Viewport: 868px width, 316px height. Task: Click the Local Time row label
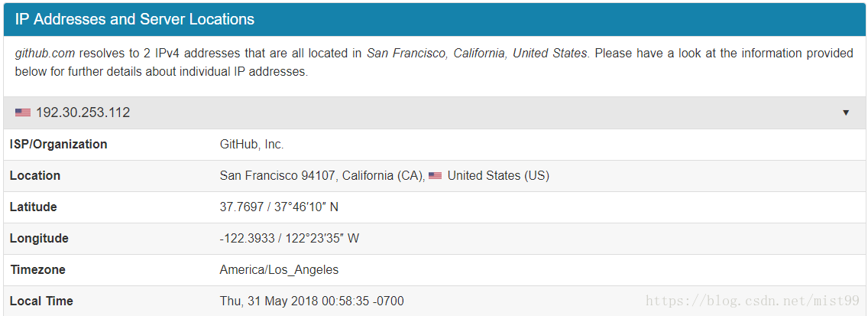click(x=41, y=301)
